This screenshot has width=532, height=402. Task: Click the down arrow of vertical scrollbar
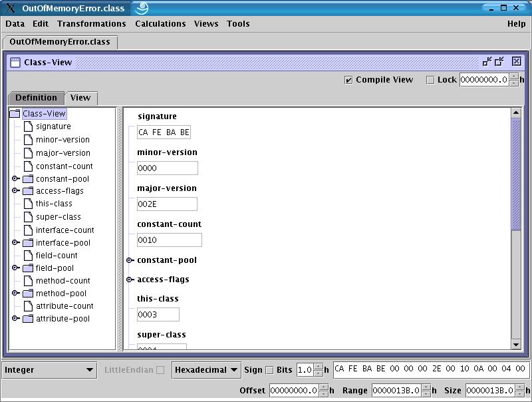(x=516, y=344)
